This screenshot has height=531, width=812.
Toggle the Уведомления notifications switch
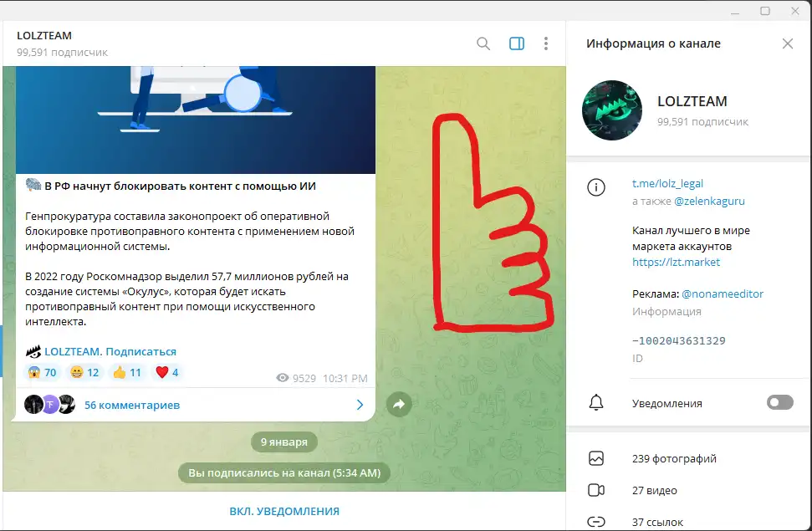pyautogui.click(x=779, y=403)
